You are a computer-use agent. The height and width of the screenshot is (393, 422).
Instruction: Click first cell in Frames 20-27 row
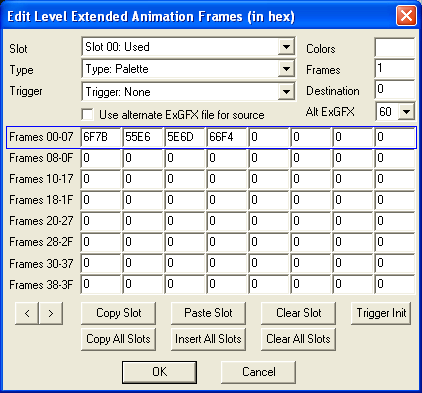[x=101, y=221]
